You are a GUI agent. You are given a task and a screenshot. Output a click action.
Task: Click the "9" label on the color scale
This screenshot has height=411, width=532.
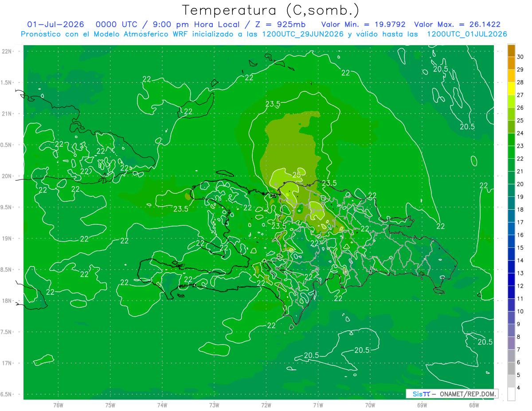519,324
